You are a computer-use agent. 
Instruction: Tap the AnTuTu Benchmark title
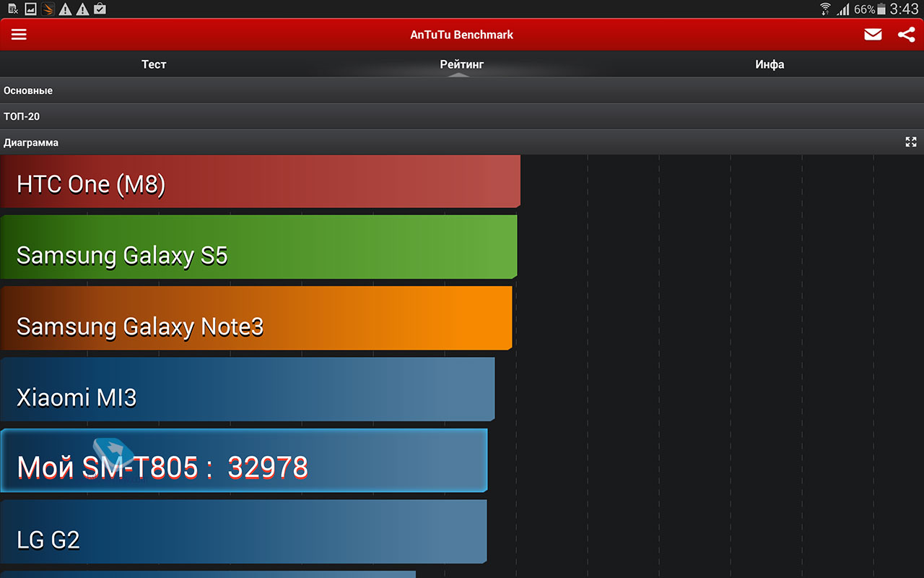(462, 35)
